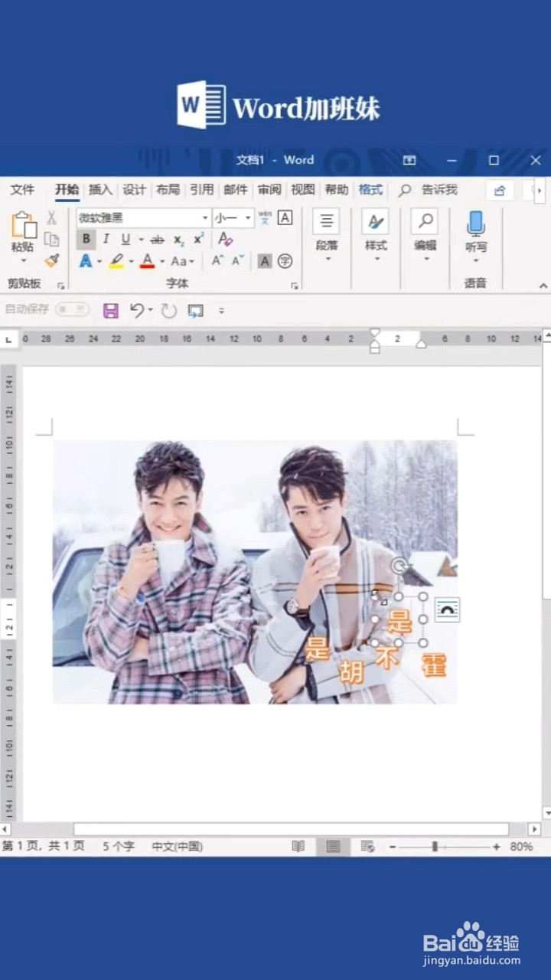Open Text Effects dropdown arrow
The height and width of the screenshot is (980, 551).
(x=99, y=262)
